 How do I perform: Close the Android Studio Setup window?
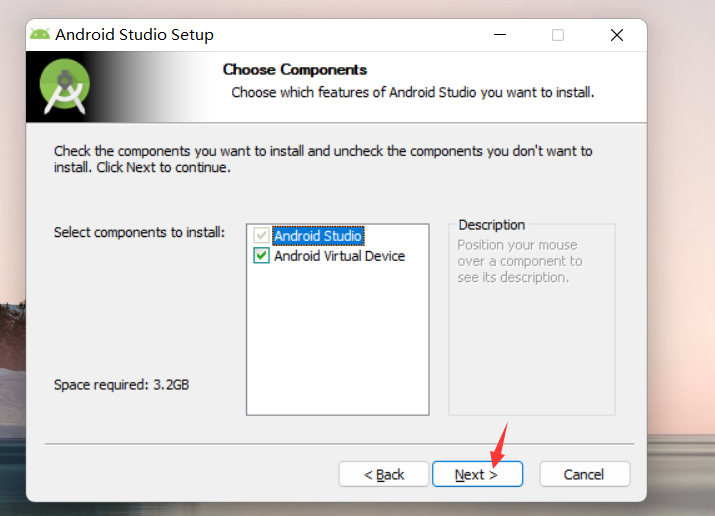(x=617, y=35)
